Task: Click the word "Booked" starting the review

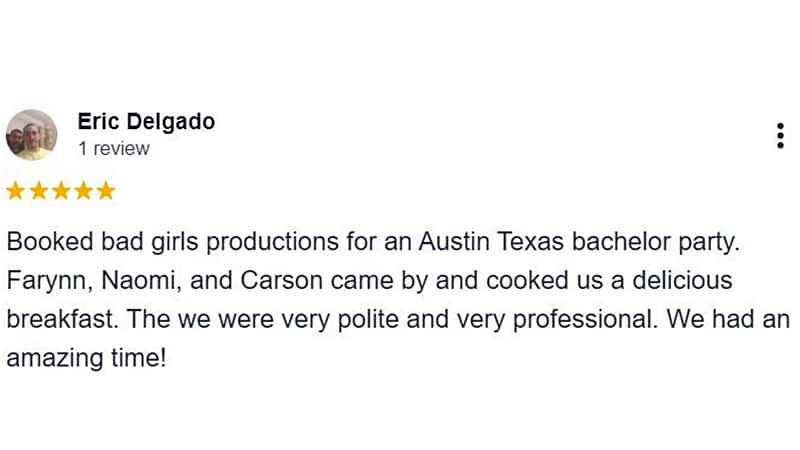Action: click(46, 243)
